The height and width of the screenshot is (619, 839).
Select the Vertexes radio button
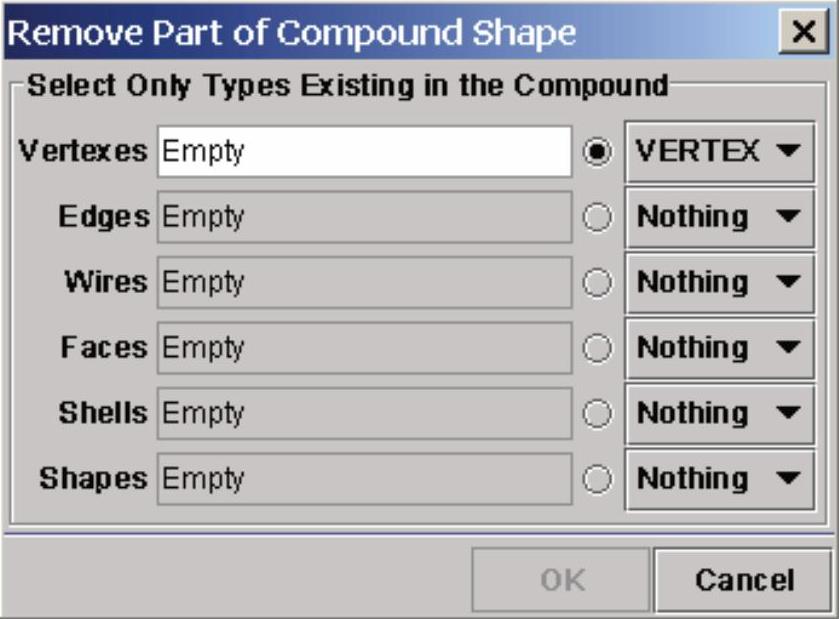pyautogui.click(x=597, y=153)
